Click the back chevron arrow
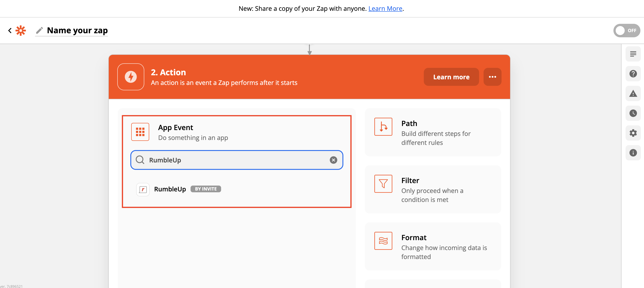 (x=10, y=31)
